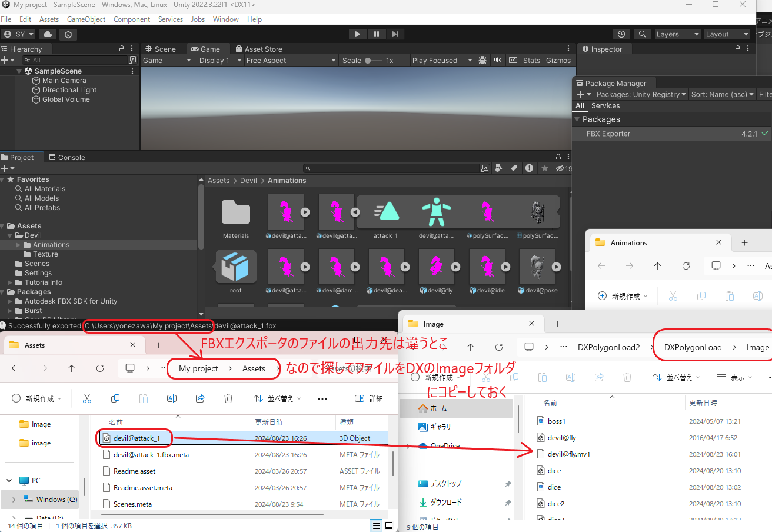
Task: Select All Materials under Favorites
Action: [45, 189]
